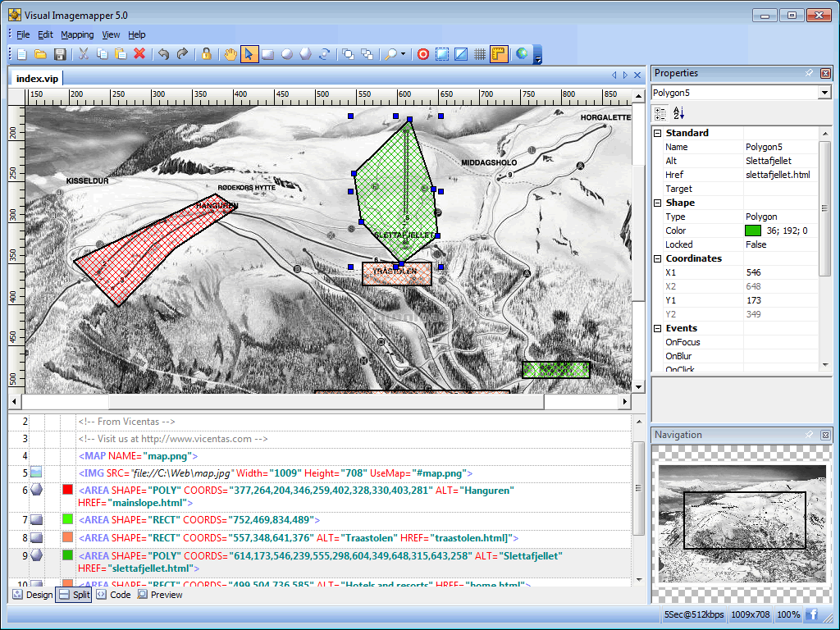Collapse the Events property group
The image size is (840, 630).
point(658,328)
